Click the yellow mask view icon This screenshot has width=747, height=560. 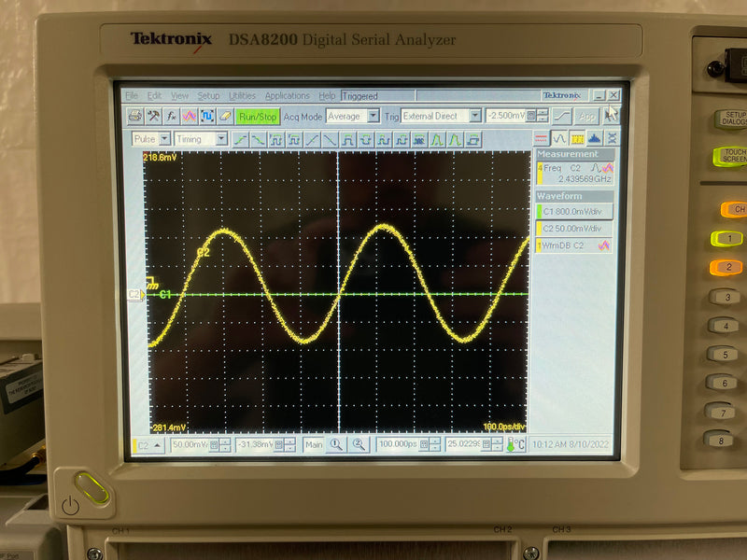click(577, 138)
